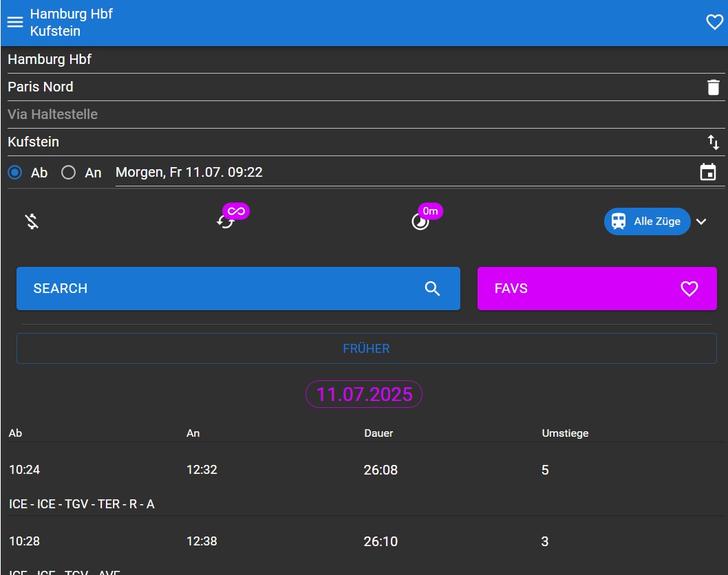
Task: Click the Hamburg Hbf Kufstein header title
Action: (x=71, y=22)
